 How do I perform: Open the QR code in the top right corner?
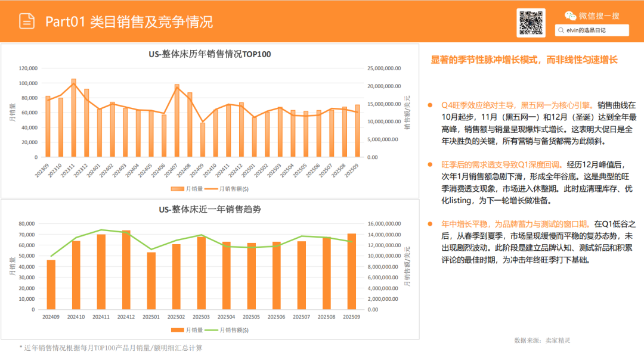click(x=531, y=23)
